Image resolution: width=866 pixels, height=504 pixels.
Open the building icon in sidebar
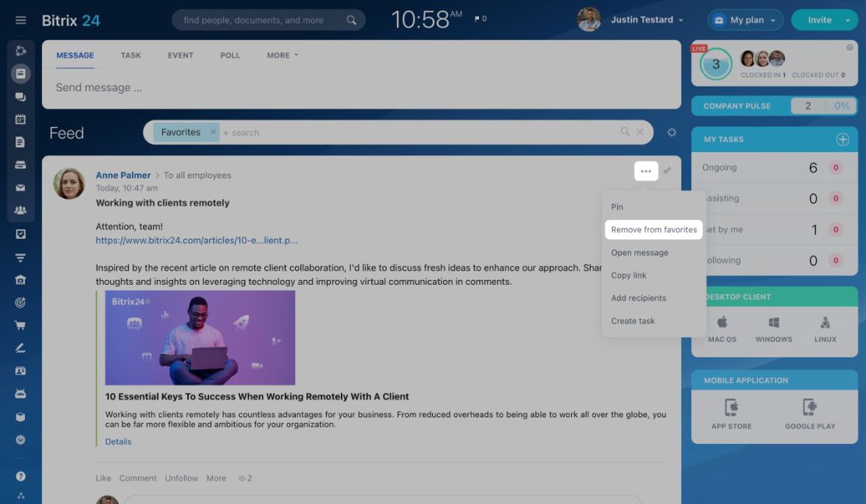[20, 280]
